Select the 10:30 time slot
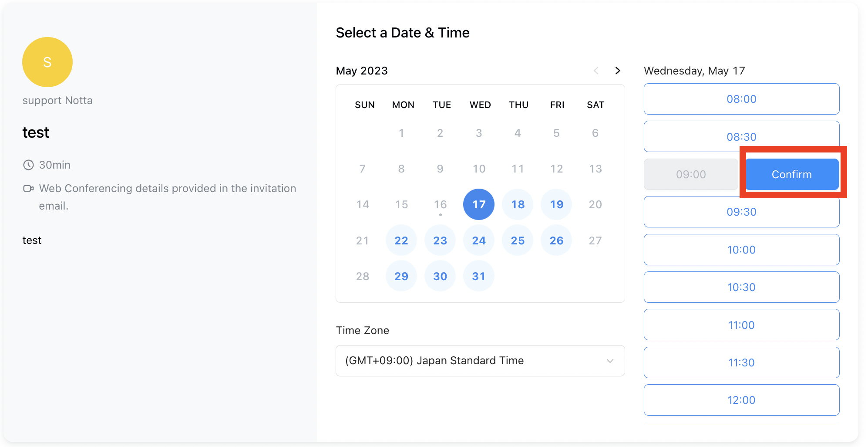 [741, 287]
